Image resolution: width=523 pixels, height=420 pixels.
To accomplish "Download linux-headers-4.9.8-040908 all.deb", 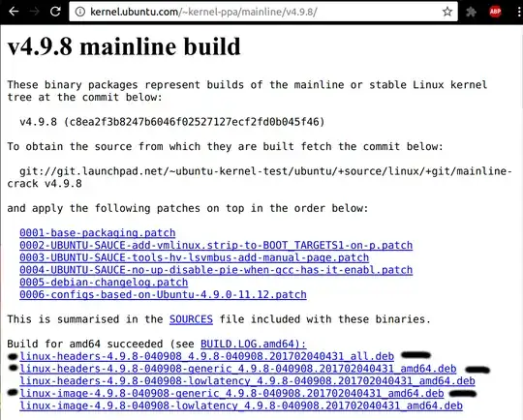I will 207,356.
